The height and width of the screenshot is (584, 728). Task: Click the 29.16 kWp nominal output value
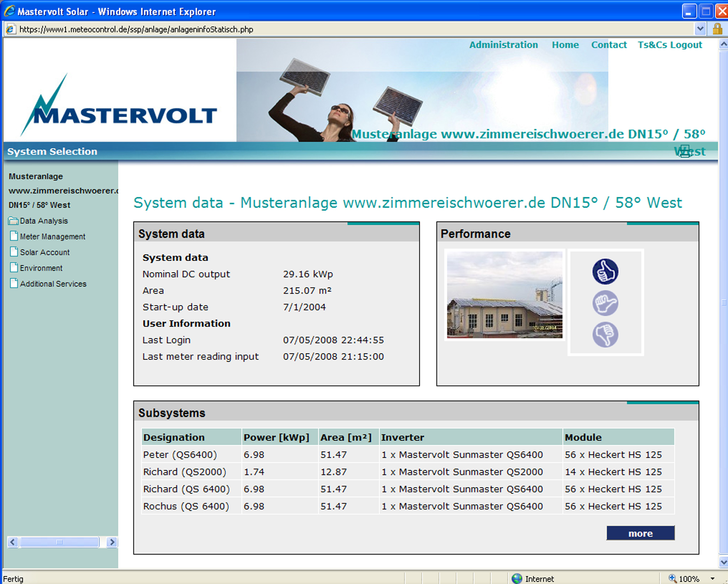(308, 274)
